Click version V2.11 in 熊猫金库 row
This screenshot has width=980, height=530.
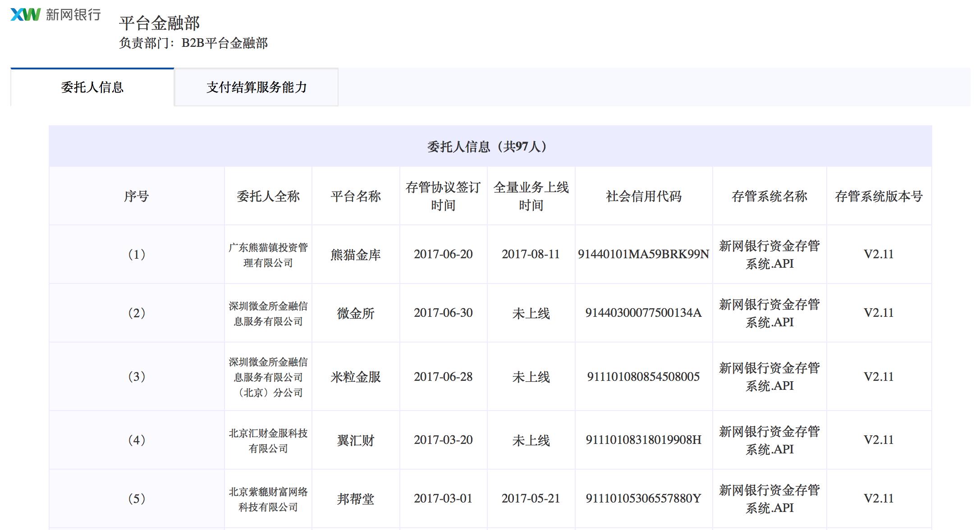click(x=879, y=254)
